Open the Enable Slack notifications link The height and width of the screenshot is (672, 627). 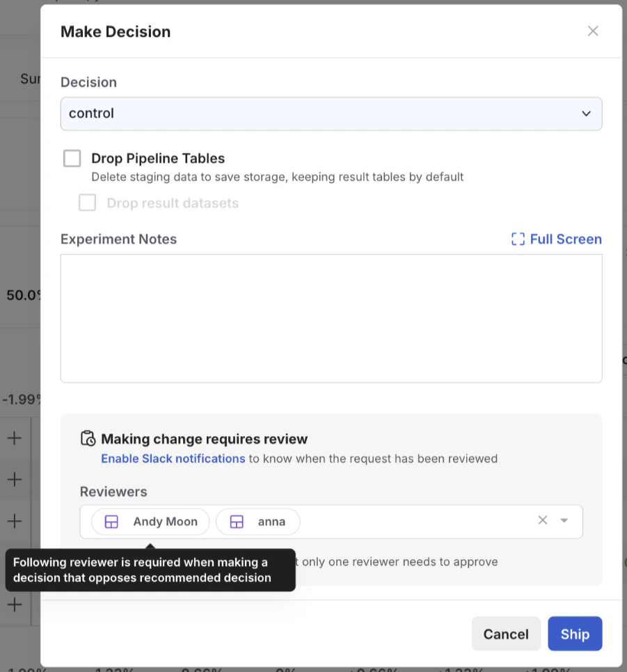173,458
